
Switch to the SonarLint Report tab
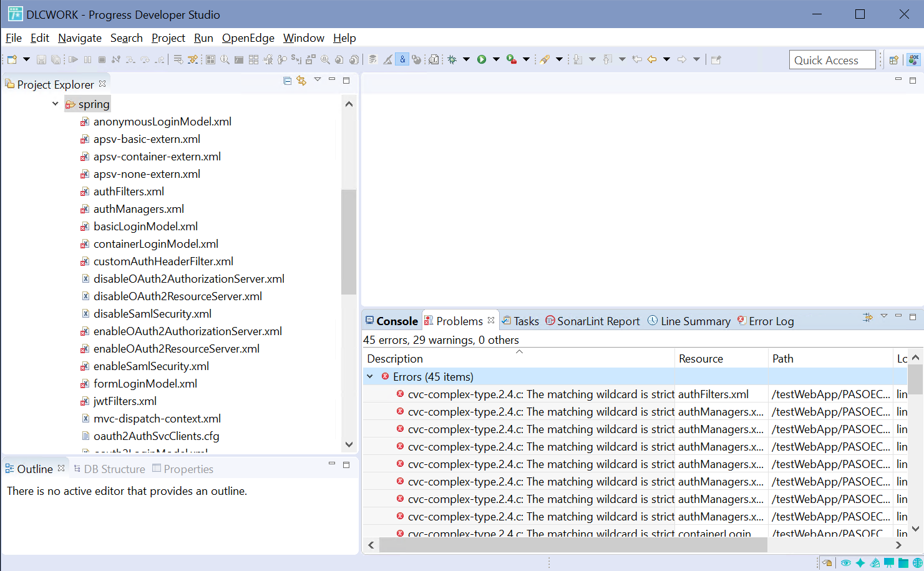tap(593, 321)
